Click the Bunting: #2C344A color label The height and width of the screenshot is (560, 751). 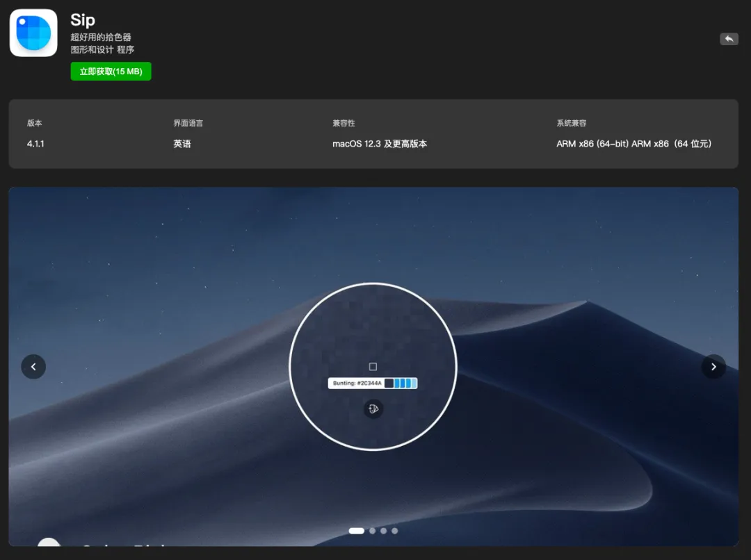coord(357,383)
